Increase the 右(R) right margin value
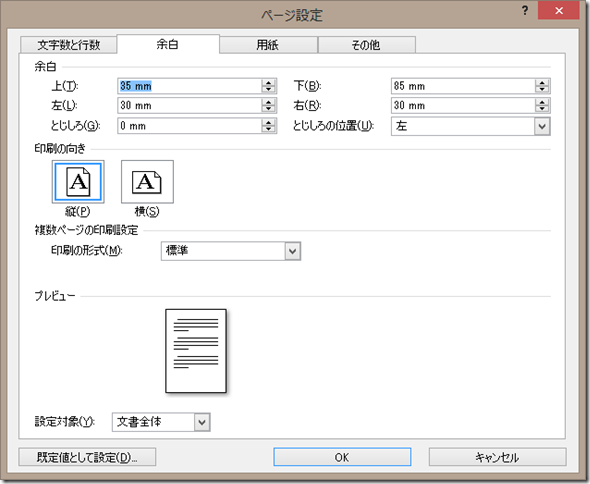 click(542, 102)
